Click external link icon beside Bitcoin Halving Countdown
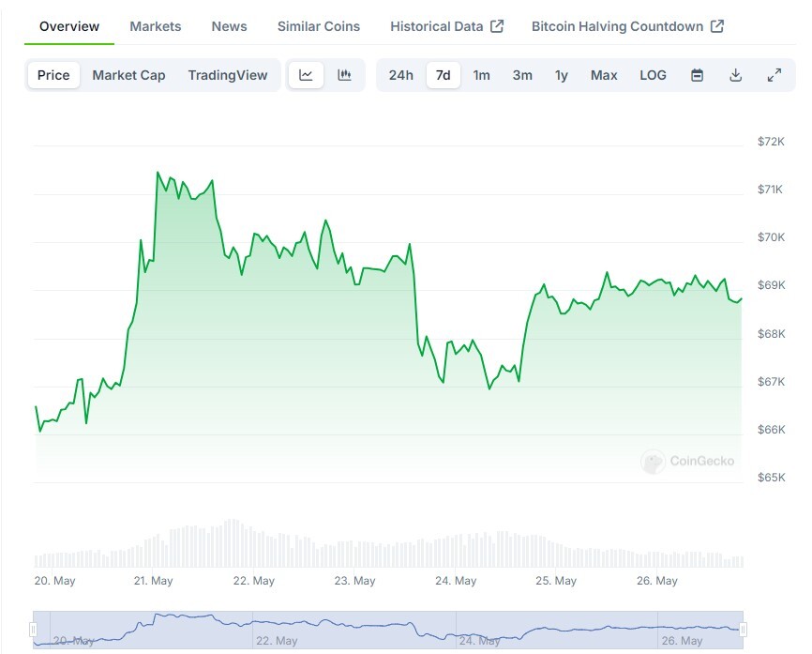 [717, 26]
